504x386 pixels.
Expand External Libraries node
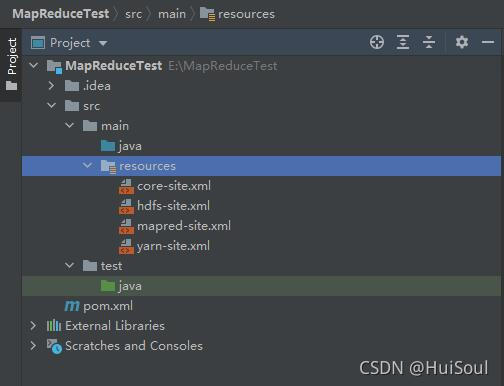(33, 326)
